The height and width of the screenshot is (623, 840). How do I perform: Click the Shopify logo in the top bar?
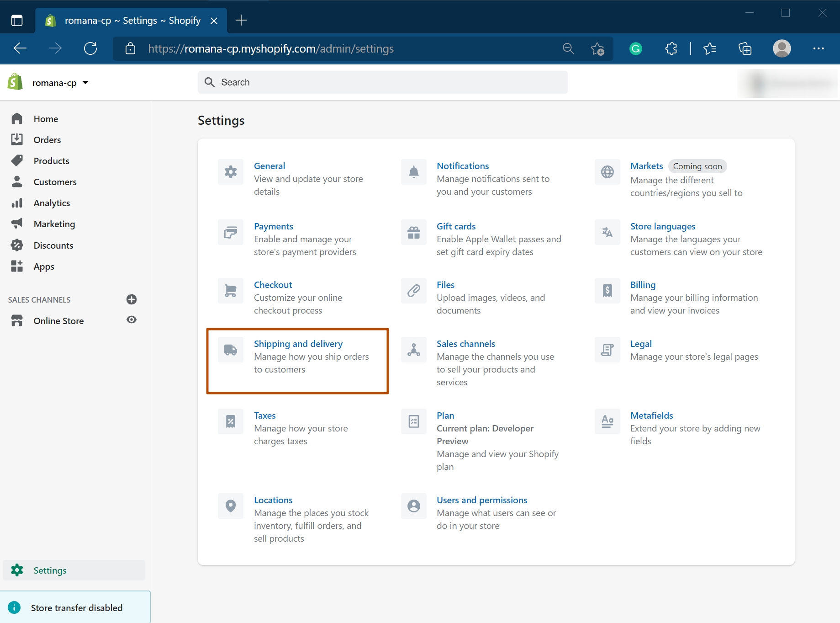pyautogui.click(x=16, y=82)
